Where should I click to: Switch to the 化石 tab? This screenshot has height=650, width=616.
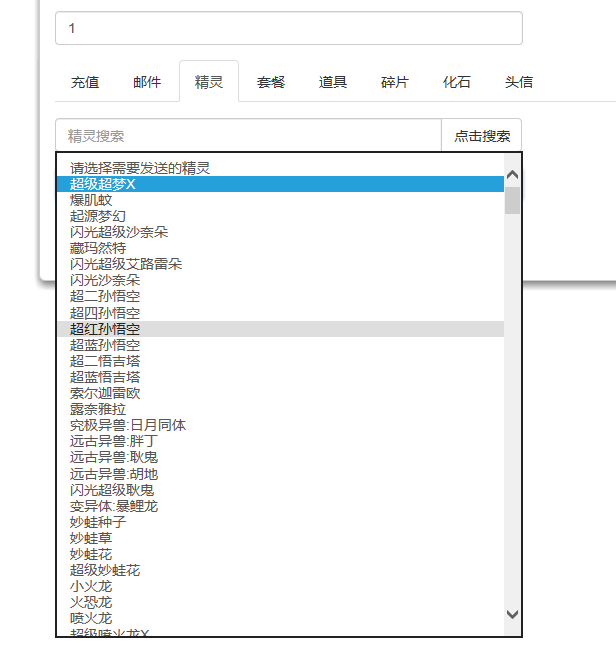coord(457,82)
